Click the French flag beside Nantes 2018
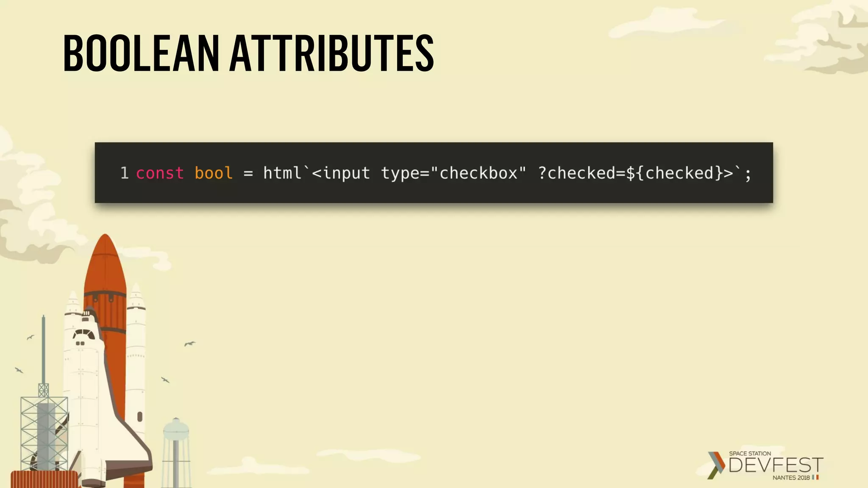 (815, 477)
